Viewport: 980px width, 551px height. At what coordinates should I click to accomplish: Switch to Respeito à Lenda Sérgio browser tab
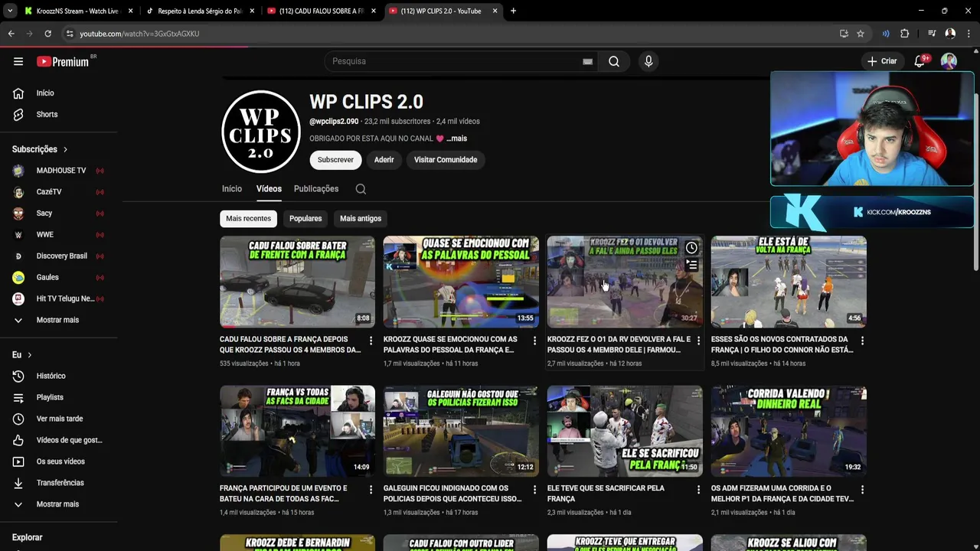point(199,11)
